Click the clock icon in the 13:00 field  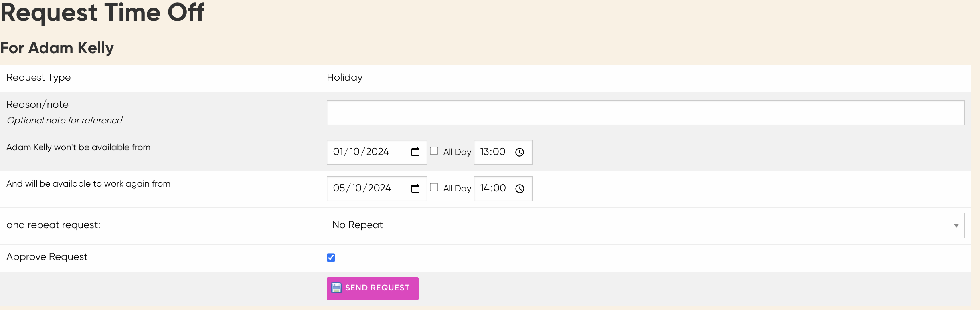[520, 152]
